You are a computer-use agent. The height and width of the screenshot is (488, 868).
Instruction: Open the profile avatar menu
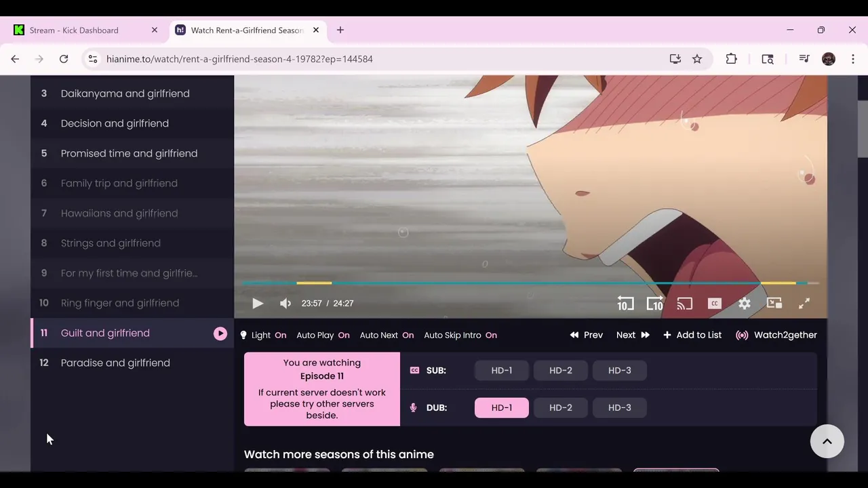829,59
